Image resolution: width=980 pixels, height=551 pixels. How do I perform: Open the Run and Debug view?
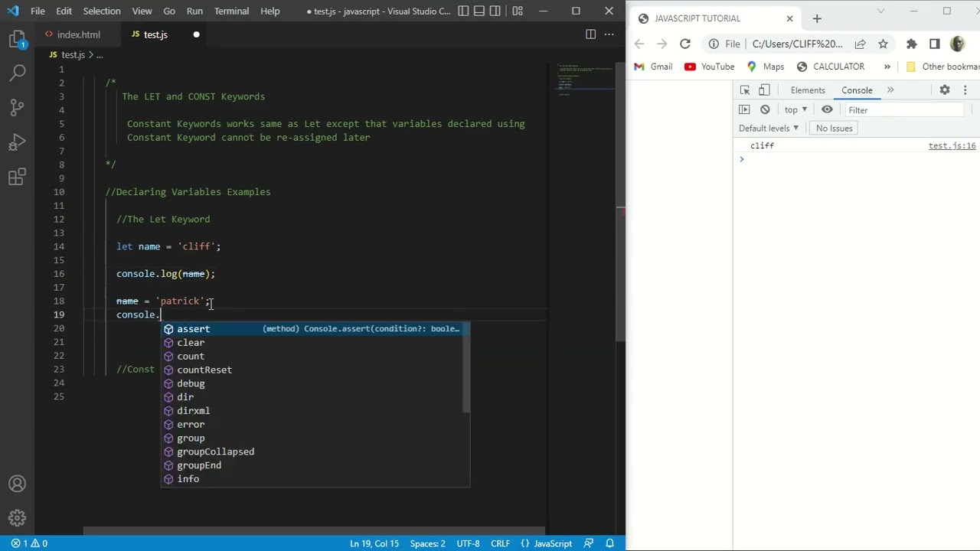coord(17,143)
